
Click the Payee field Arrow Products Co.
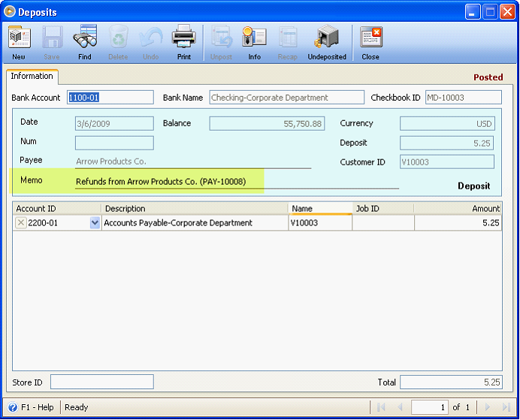(193, 162)
